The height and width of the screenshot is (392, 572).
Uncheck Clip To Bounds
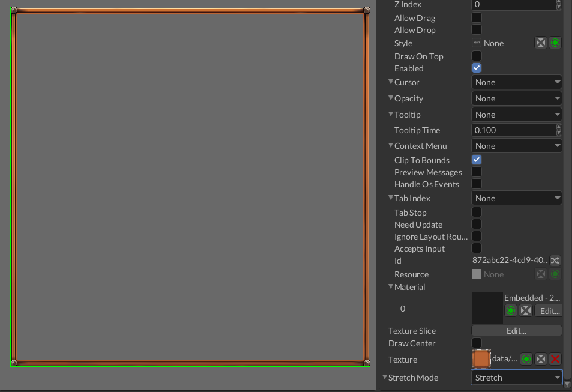[x=477, y=160]
